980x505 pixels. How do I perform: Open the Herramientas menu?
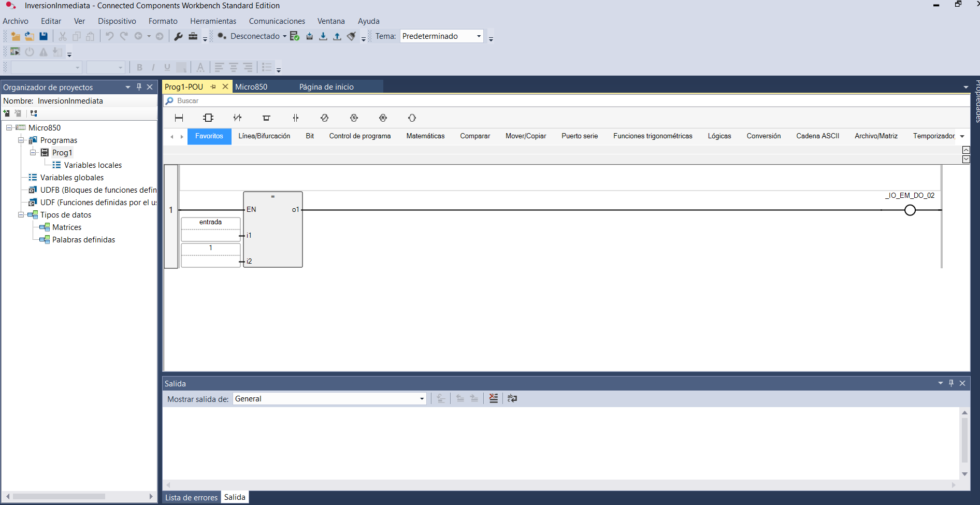click(213, 21)
